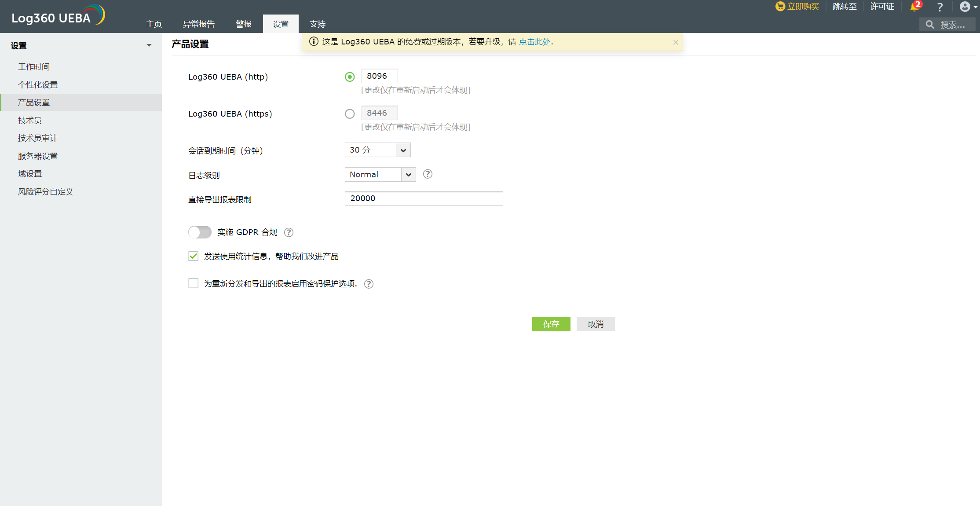
Task: Uncheck the 发送使用统计信息 checkbox
Action: click(193, 256)
